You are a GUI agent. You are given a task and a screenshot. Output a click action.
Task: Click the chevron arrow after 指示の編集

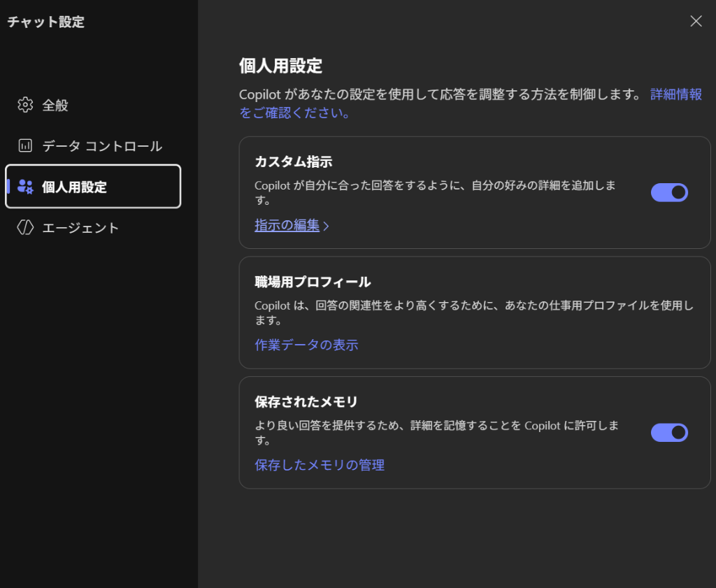click(326, 226)
